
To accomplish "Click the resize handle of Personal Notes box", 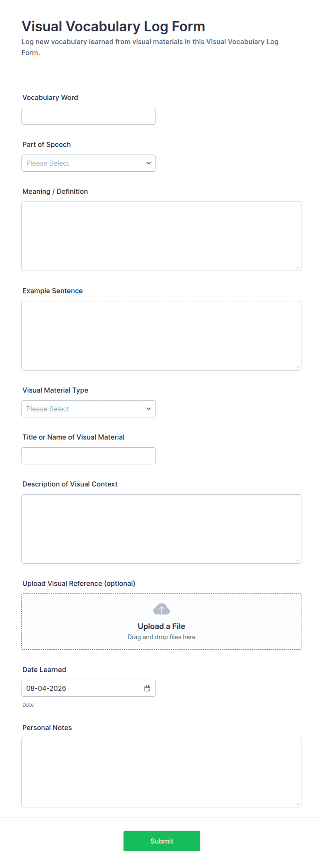I will pos(298,803).
